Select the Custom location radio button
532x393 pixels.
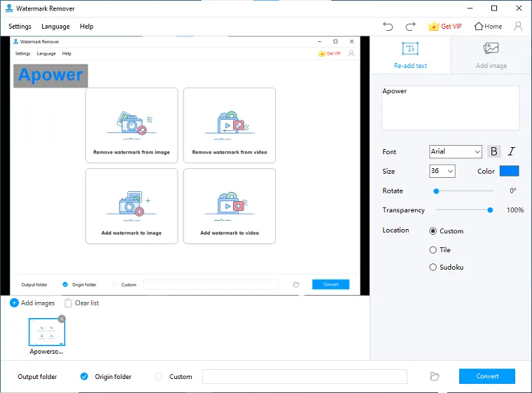433,231
